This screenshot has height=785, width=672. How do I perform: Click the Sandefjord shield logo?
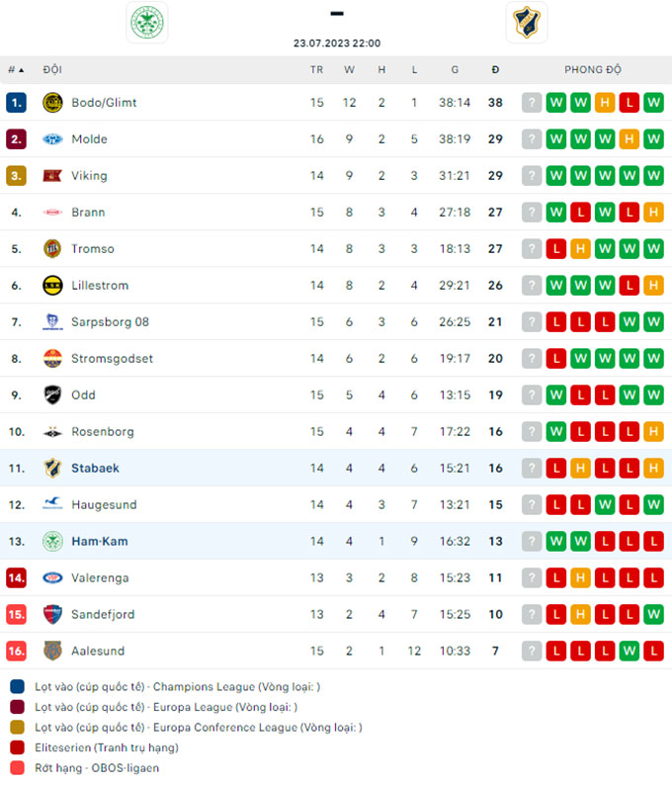coord(52,614)
